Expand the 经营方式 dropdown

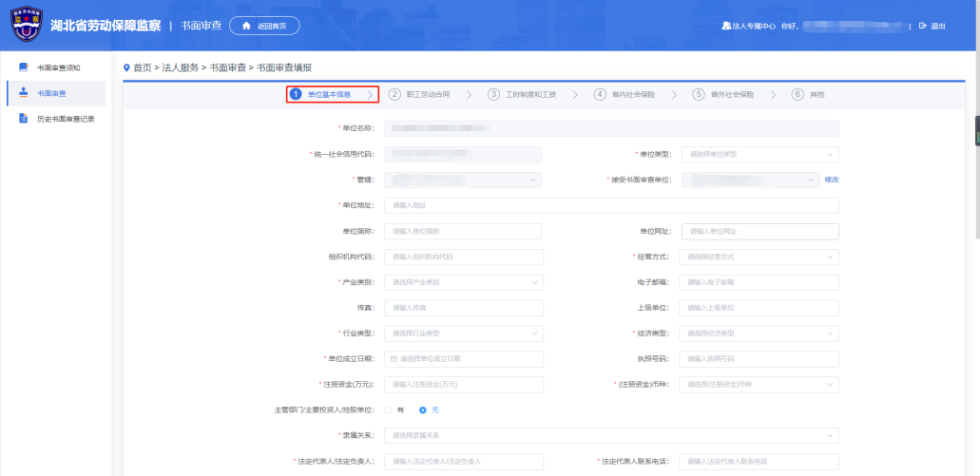point(759,257)
